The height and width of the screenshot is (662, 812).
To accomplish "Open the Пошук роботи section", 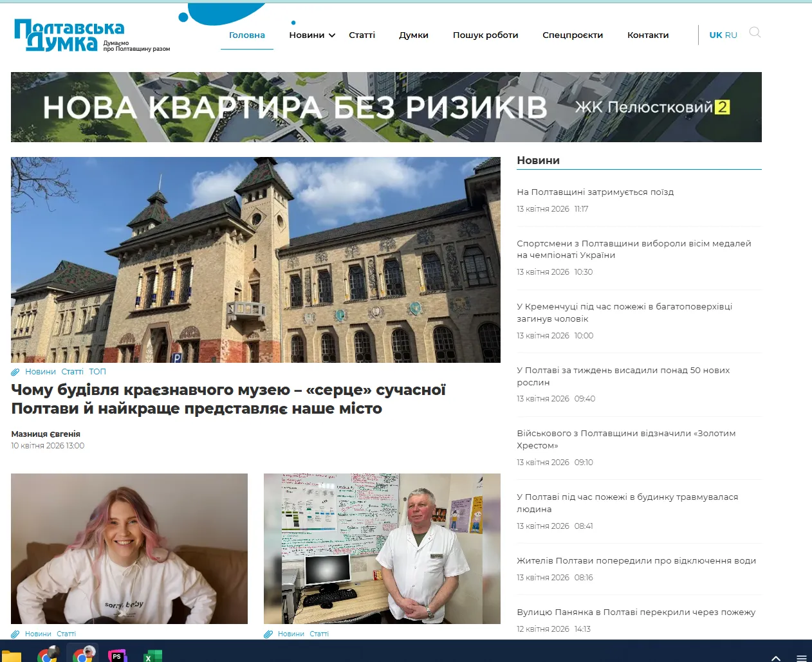I will point(486,35).
